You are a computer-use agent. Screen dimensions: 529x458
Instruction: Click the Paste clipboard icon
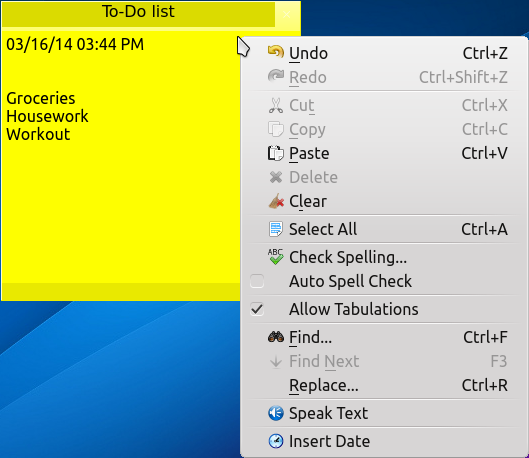pos(276,153)
